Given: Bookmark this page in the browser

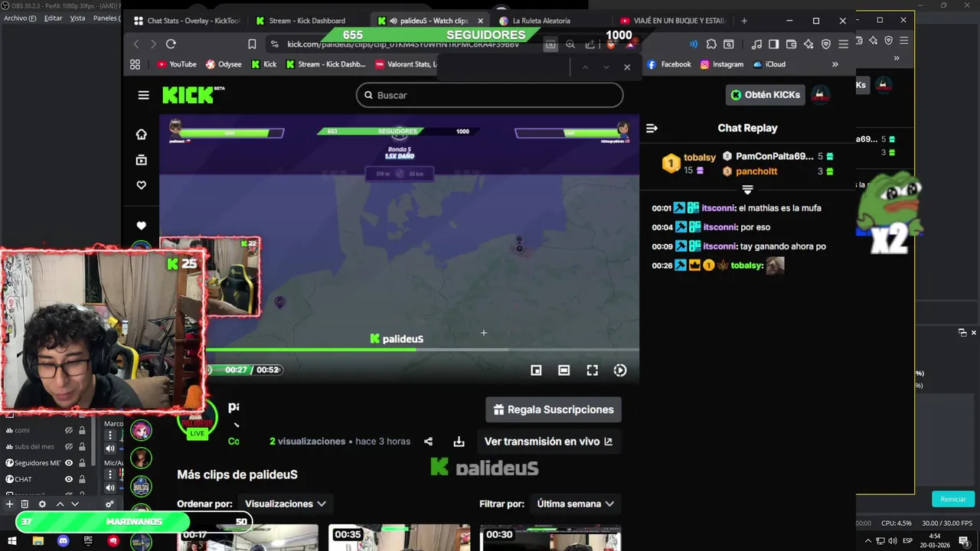Looking at the screenshot, I should pyautogui.click(x=252, y=44).
